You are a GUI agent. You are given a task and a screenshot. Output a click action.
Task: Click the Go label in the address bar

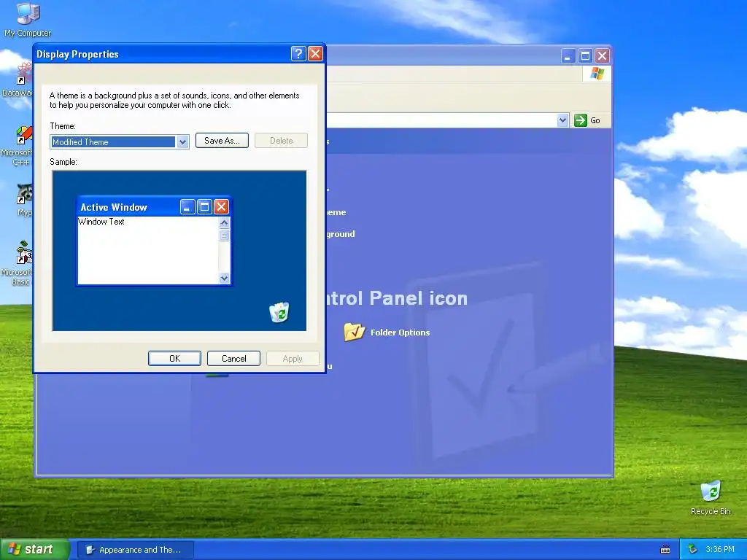click(x=595, y=120)
